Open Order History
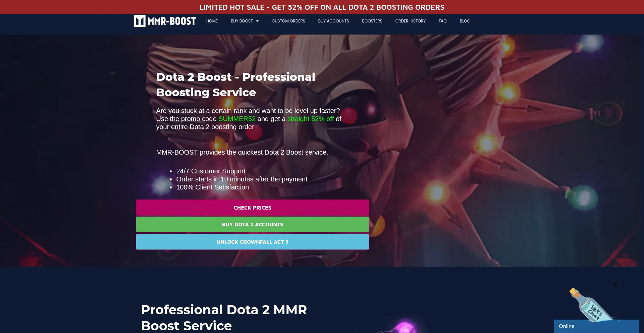The height and width of the screenshot is (333, 644). [x=411, y=21]
